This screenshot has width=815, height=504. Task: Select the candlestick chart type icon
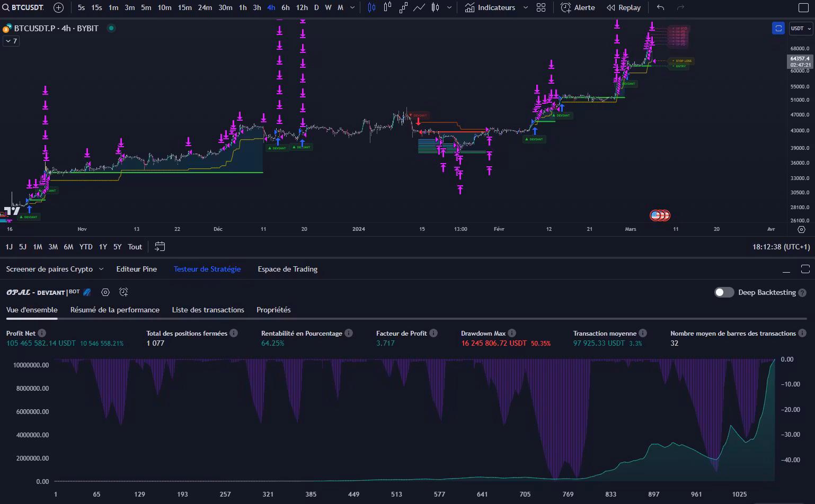[371, 7]
